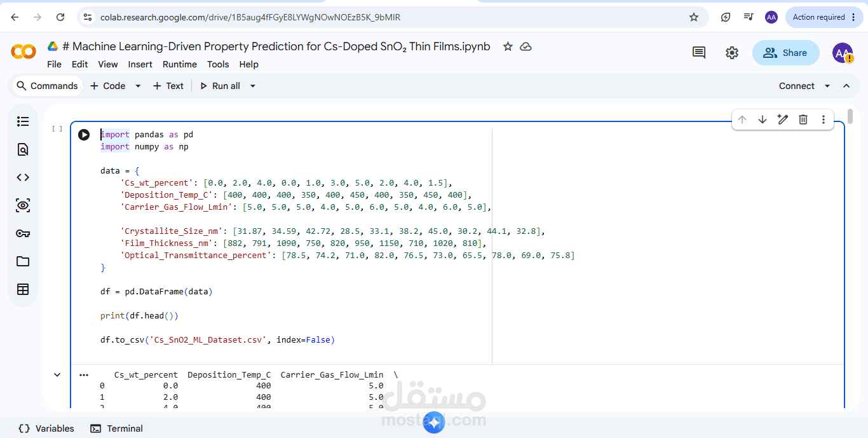Click the cell execution count brackets
The height and width of the screenshot is (438, 868).
(57, 128)
